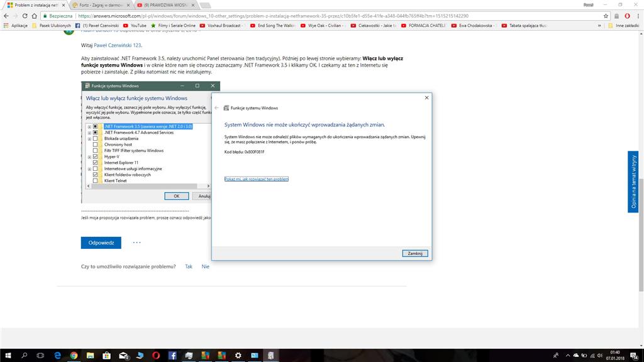Open the bookmarks overflow double-chevron

tap(599, 25)
